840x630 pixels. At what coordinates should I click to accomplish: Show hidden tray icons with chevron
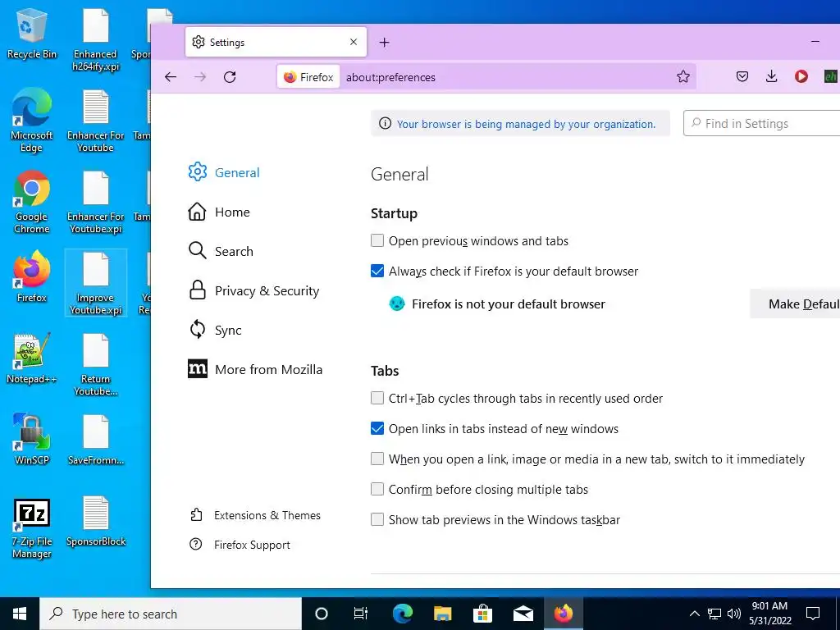click(694, 614)
